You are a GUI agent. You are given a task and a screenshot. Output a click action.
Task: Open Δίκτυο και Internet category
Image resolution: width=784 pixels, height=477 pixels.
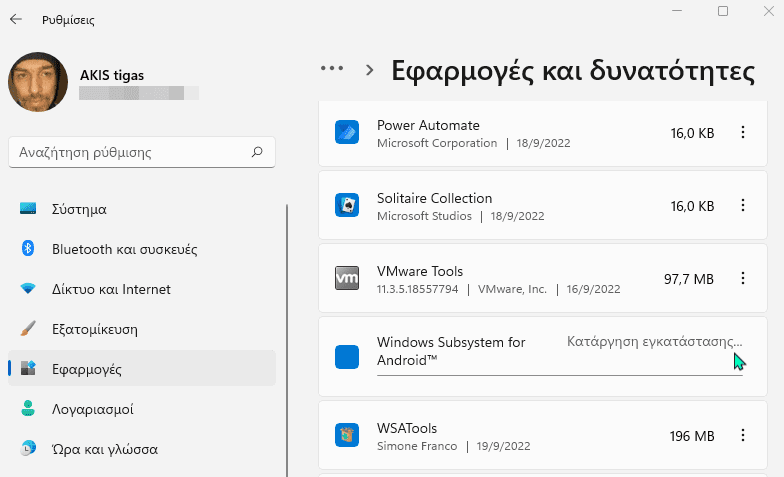click(x=142, y=289)
